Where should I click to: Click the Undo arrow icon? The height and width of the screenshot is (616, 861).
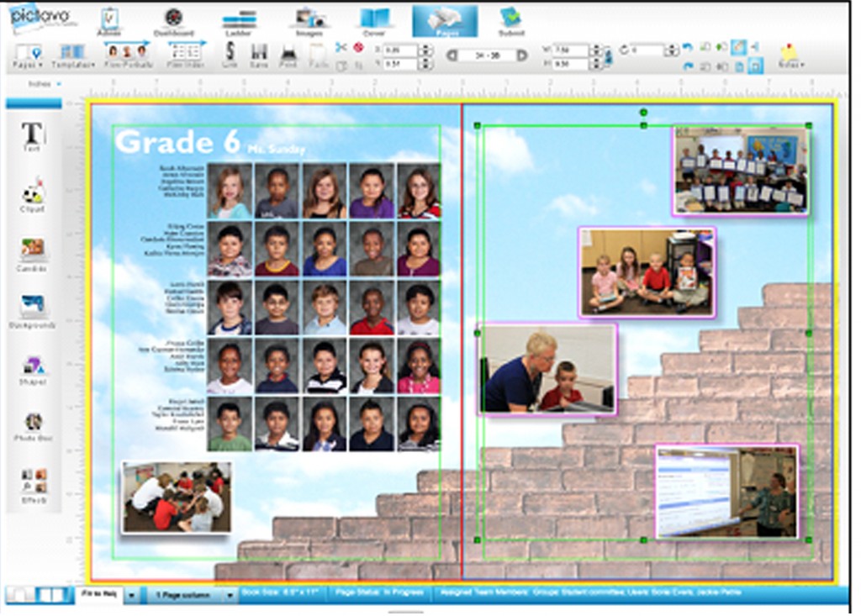click(688, 48)
